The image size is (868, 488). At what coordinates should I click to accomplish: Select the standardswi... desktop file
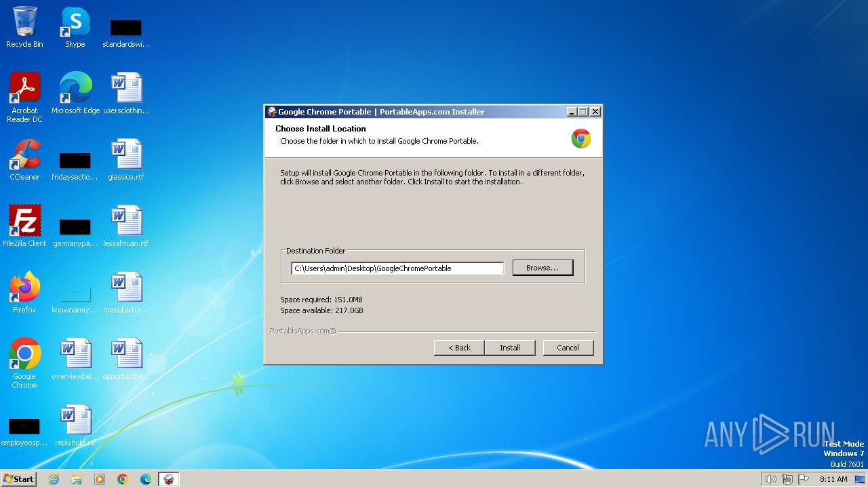click(x=126, y=33)
